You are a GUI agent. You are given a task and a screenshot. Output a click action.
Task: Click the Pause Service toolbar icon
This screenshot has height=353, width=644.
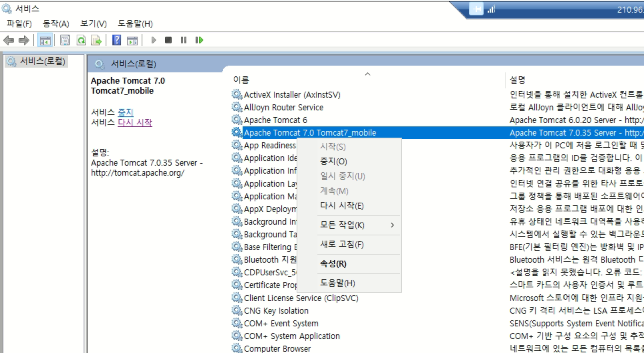click(184, 40)
